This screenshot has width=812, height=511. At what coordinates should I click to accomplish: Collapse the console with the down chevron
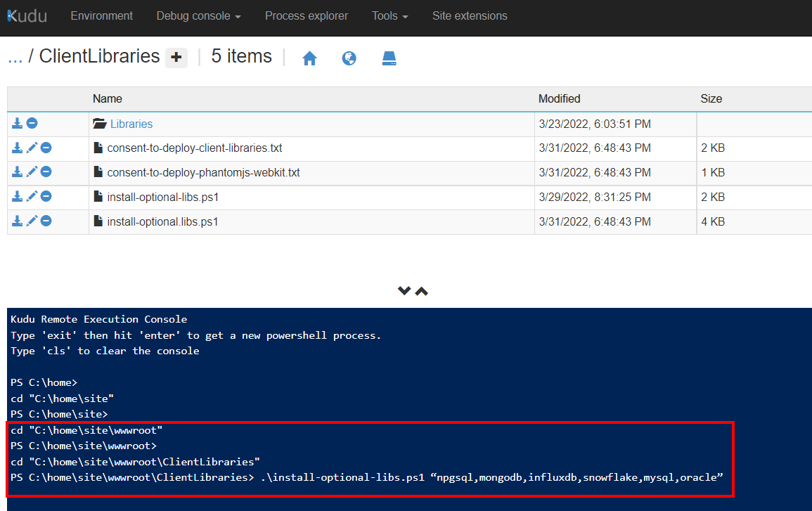click(404, 290)
